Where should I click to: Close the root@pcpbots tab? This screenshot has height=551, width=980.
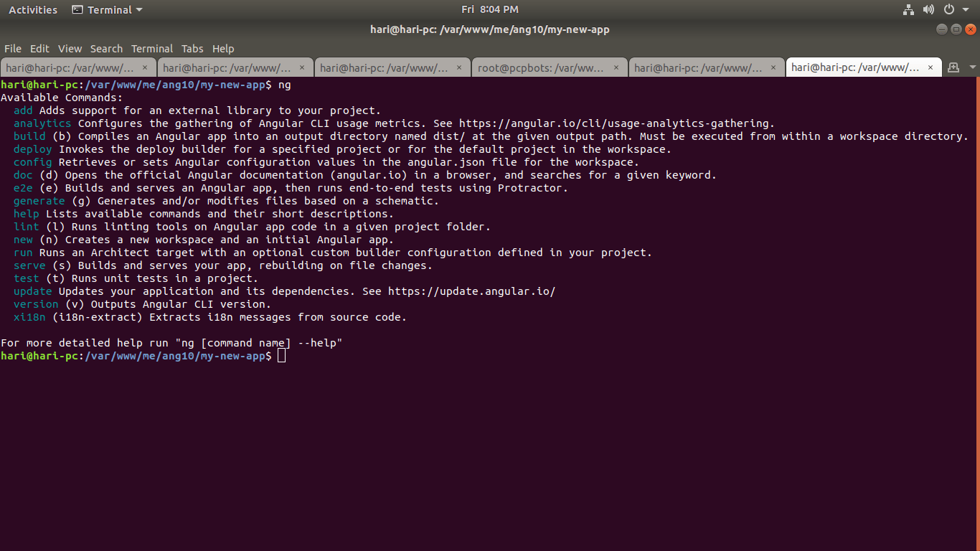616,67
